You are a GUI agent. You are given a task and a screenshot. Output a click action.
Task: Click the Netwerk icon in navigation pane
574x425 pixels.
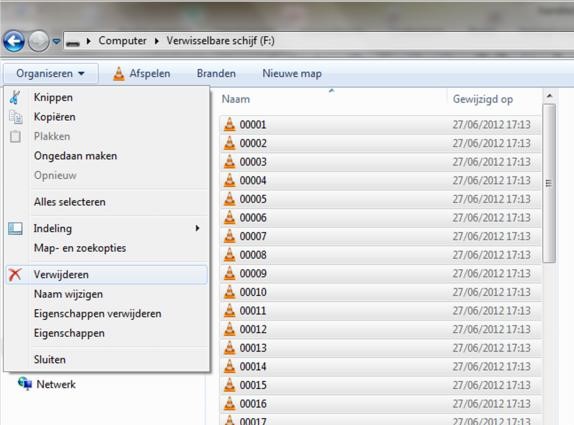25,384
